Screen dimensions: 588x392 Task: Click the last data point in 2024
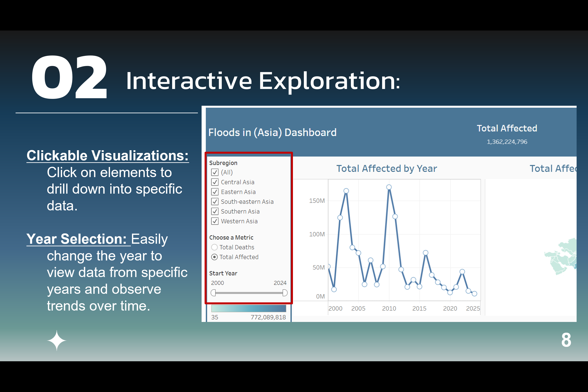pyautogui.click(x=474, y=294)
